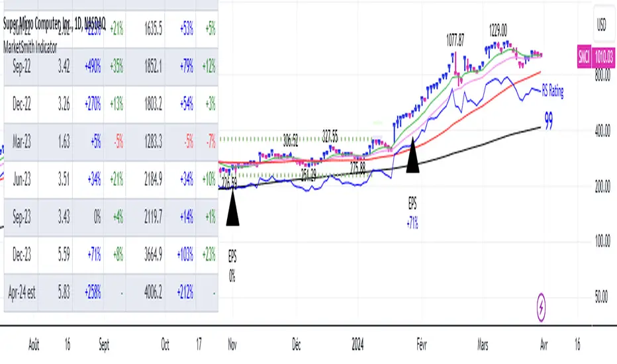Viewport: 617px width, 364px height.
Task: Click the +270% EPS growth cell
Action: [x=93, y=105]
